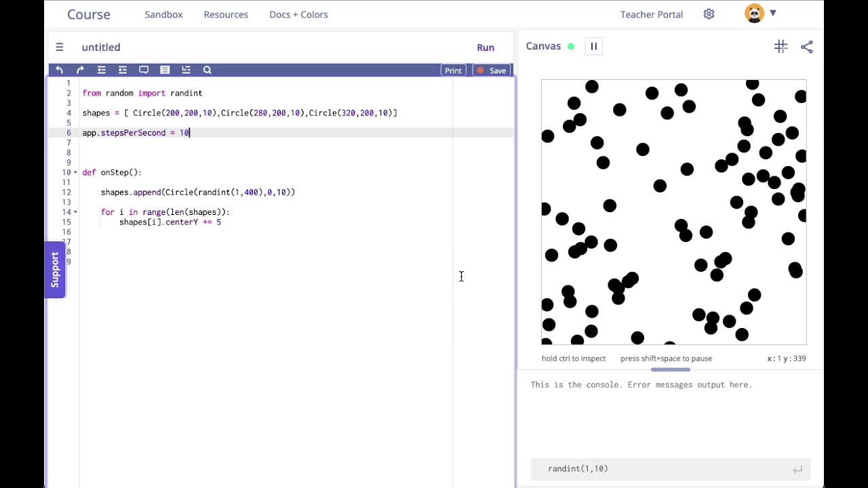Run the program
Image resolution: width=868 pixels, height=488 pixels.
click(486, 47)
